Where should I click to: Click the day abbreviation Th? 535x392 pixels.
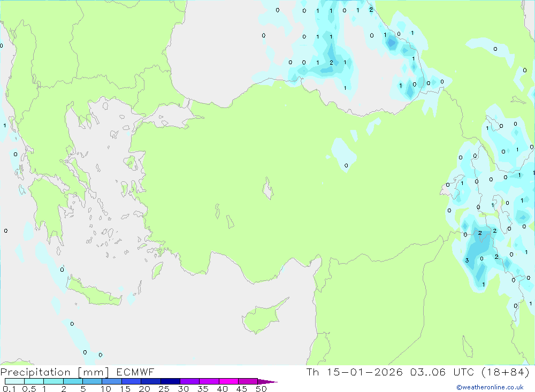click(312, 372)
